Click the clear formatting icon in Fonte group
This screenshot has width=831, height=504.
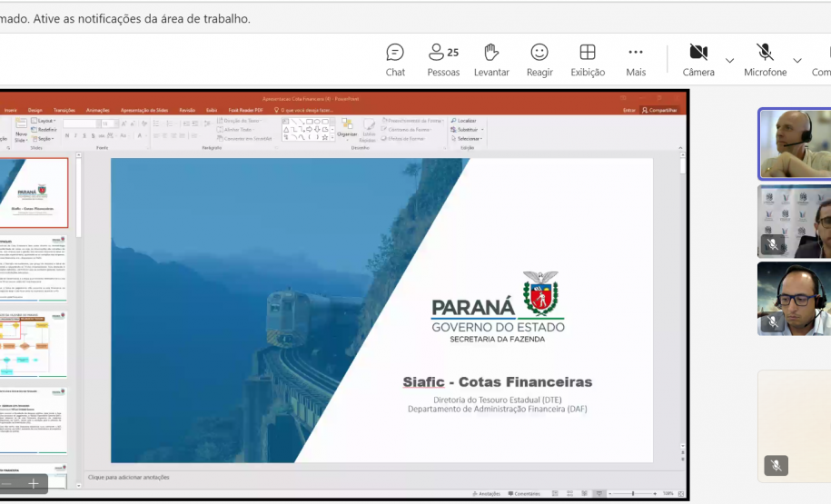point(144,124)
